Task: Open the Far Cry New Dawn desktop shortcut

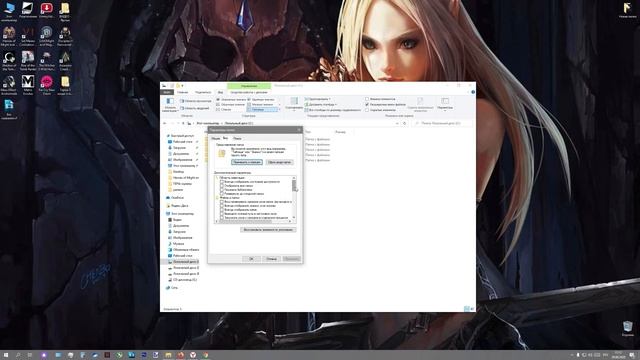Action: click(x=47, y=85)
